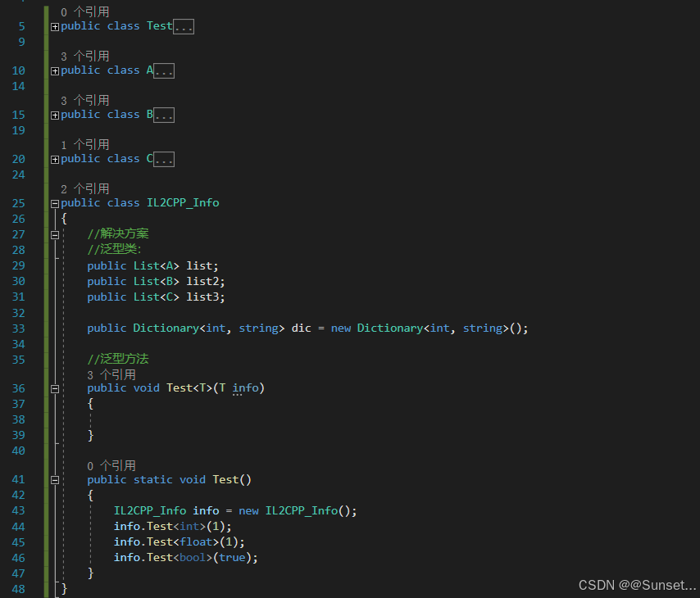Click 'new IL2CPP_Info()' on line 43
This screenshot has height=598, width=700.
tap(294, 511)
